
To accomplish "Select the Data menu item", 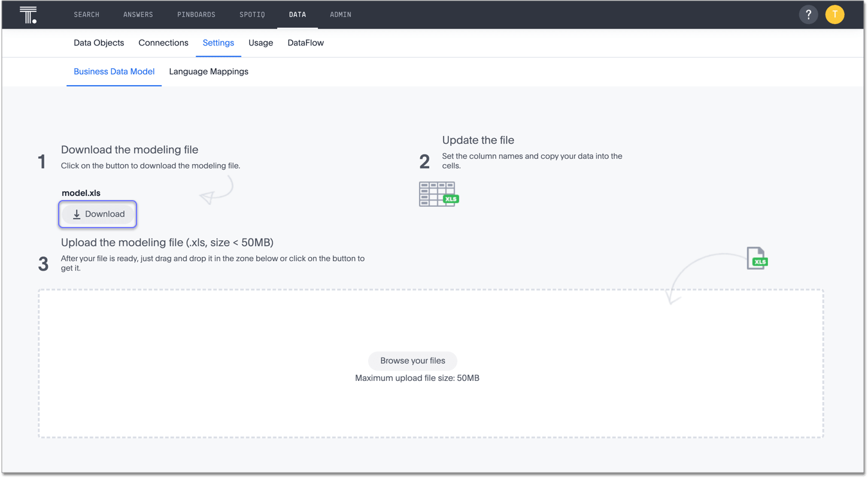I will coord(298,15).
